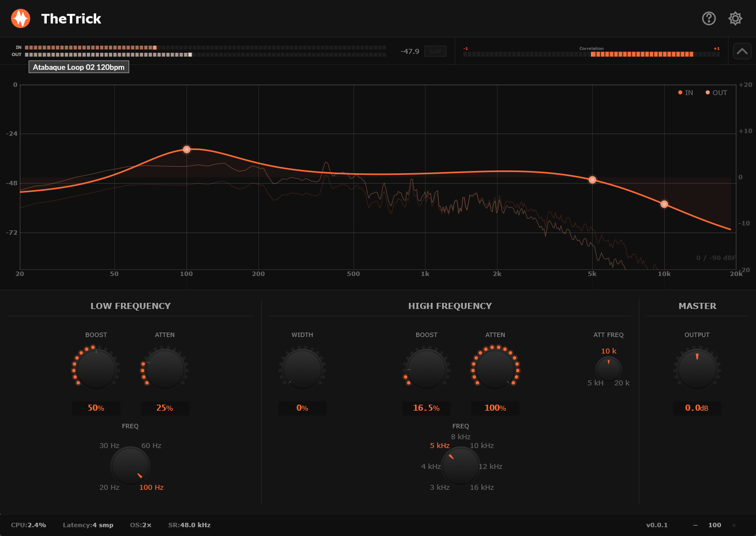Click the TheTrick flame logo
The image size is (756, 536).
(20, 18)
